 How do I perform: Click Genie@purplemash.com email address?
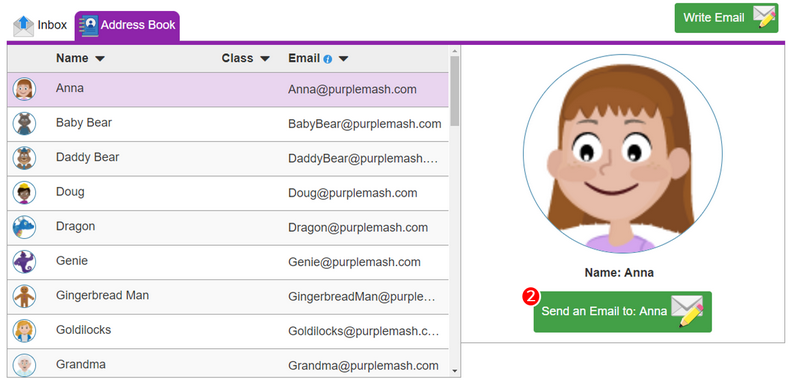click(355, 262)
